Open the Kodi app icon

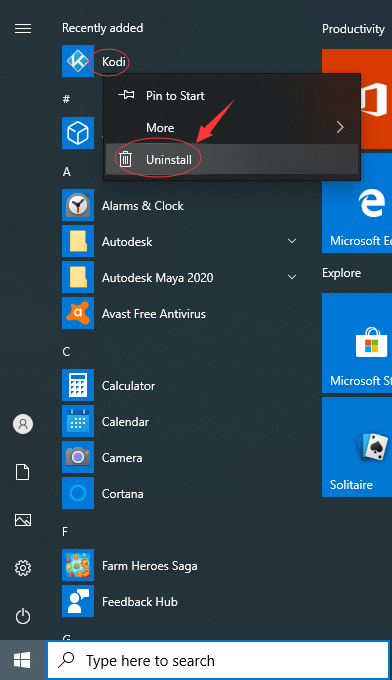[x=78, y=61]
